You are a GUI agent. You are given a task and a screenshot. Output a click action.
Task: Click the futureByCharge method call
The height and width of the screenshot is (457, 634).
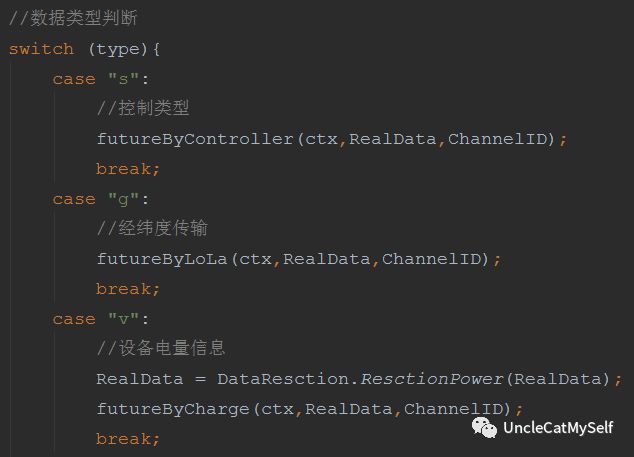[x=173, y=409]
